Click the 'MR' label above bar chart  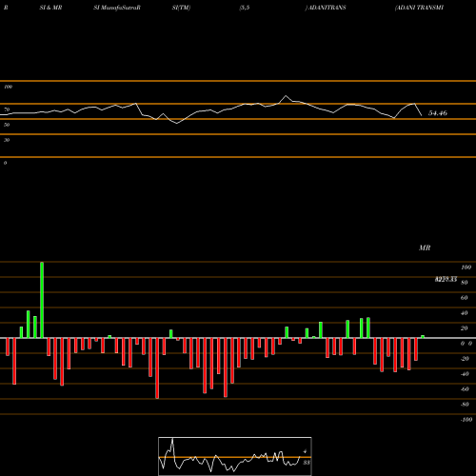click(425, 248)
